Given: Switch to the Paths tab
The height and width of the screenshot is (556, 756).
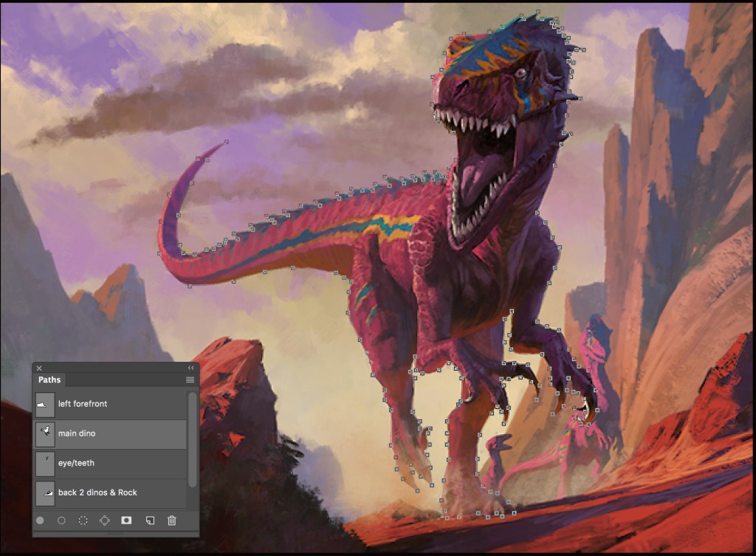Looking at the screenshot, I should (x=49, y=380).
